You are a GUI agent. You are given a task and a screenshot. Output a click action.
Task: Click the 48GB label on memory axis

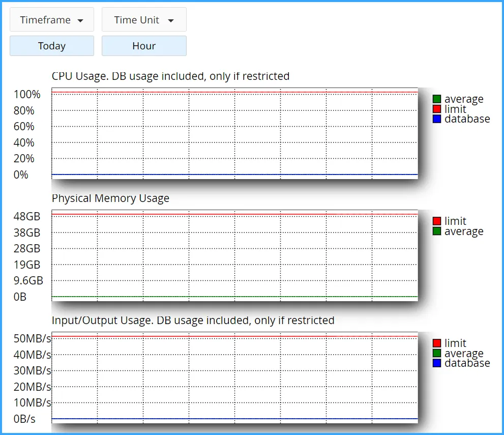coord(27,217)
